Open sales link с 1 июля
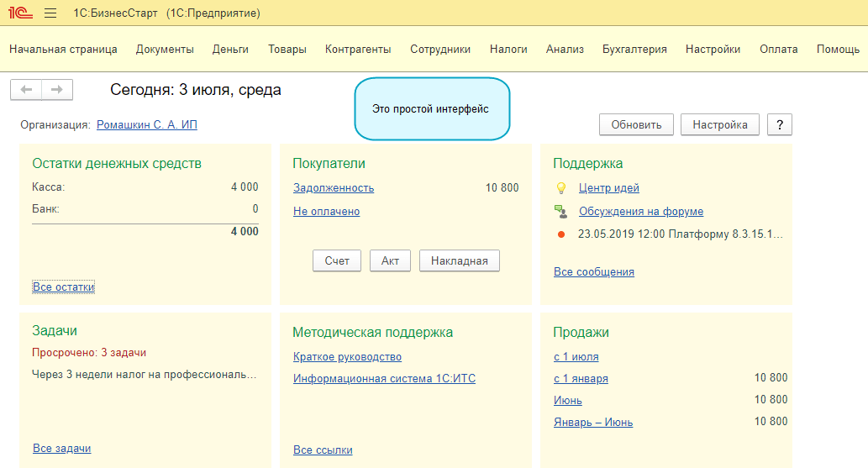The width and height of the screenshot is (868, 468). [x=576, y=357]
